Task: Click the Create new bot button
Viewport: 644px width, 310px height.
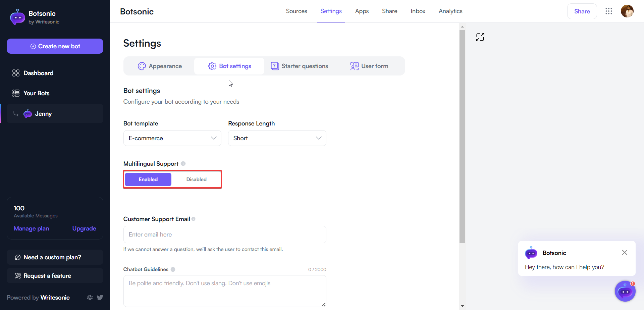Action: [55, 46]
